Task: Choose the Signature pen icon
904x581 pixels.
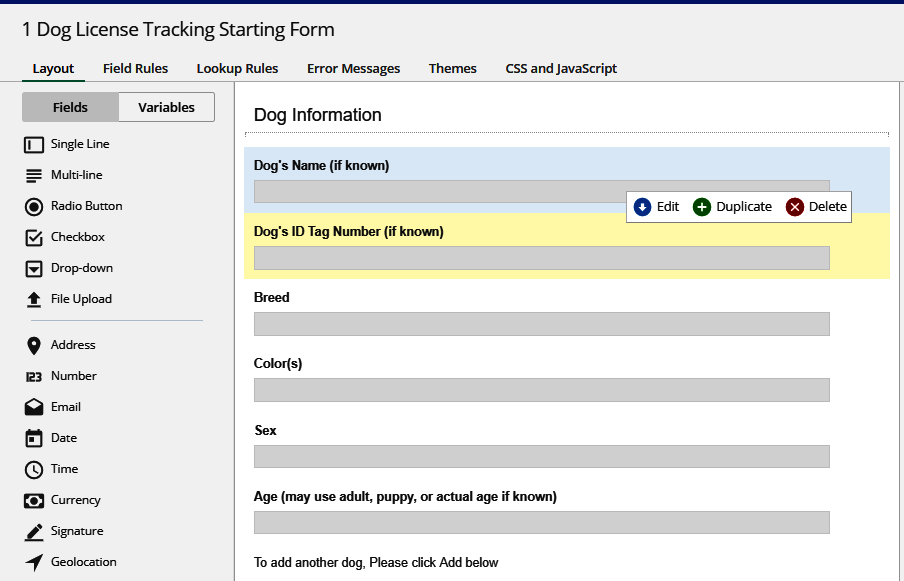Action: pyautogui.click(x=34, y=532)
